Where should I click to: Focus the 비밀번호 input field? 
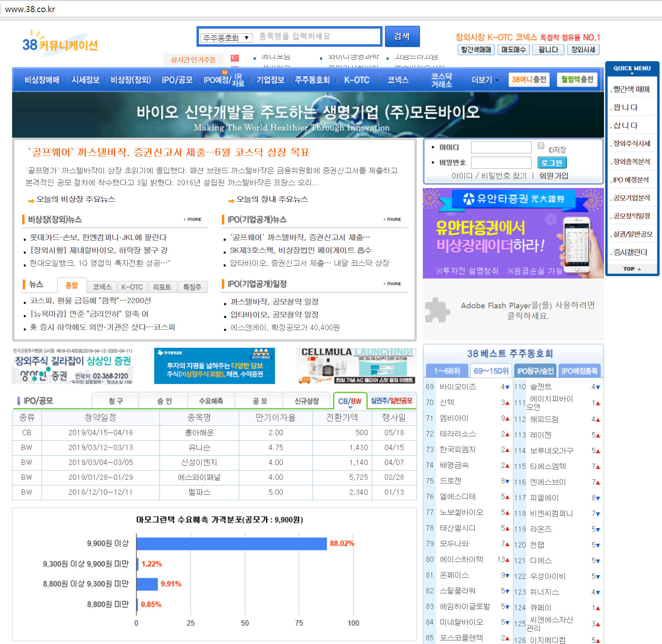tap(501, 163)
